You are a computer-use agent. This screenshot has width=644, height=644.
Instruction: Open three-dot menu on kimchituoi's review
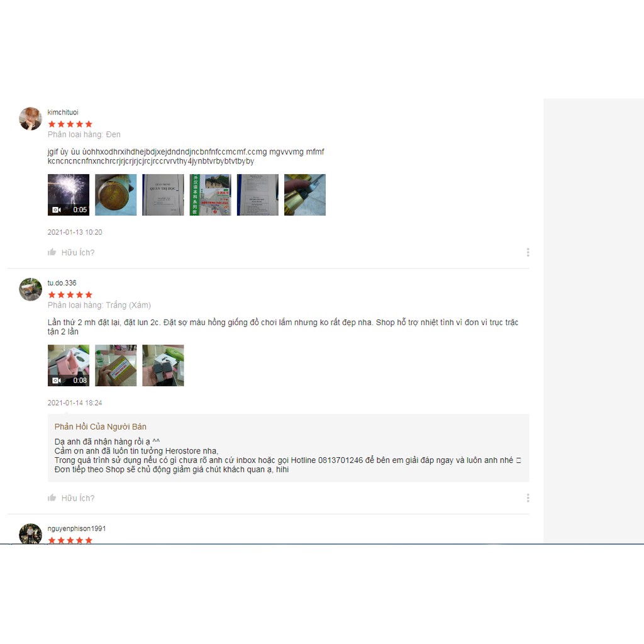pyautogui.click(x=528, y=252)
